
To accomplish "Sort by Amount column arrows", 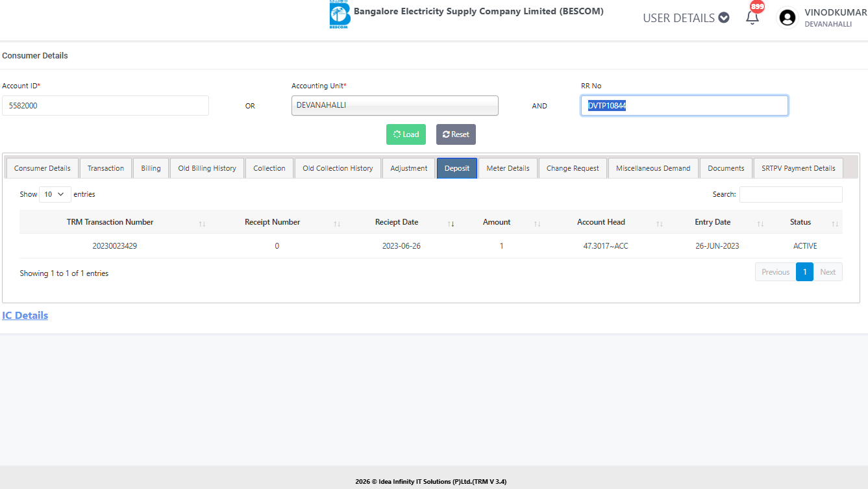I will [537, 223].
